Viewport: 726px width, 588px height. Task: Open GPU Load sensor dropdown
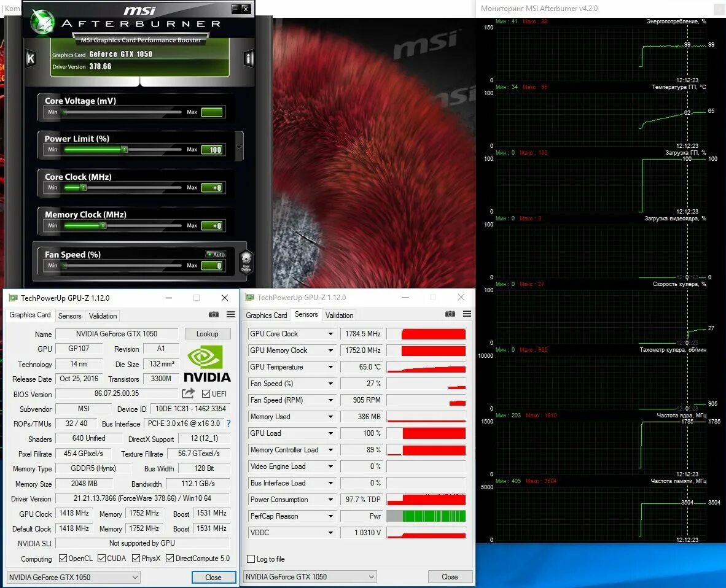[330, 433]
